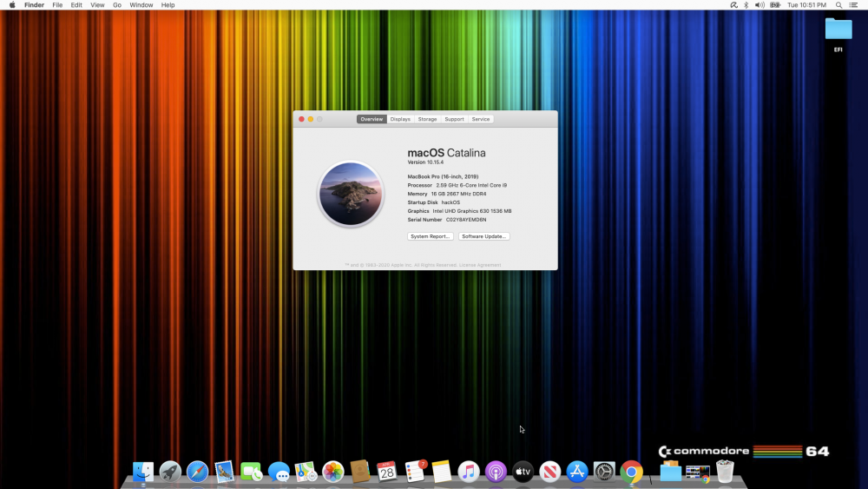The height and width of the screenshot is (489, 868).
Task: Switch to the Support tab
Action: 455,119
